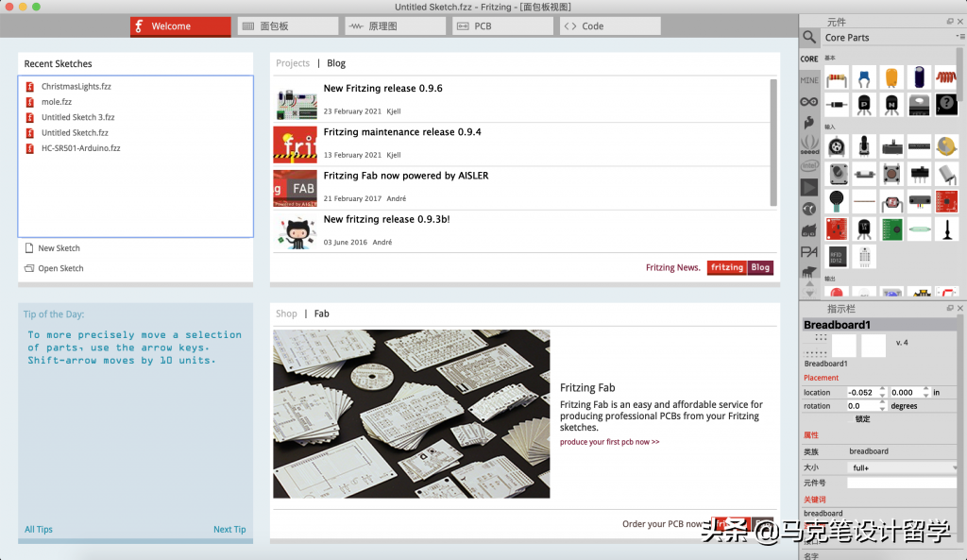Pick the round force sensor part

837,202
